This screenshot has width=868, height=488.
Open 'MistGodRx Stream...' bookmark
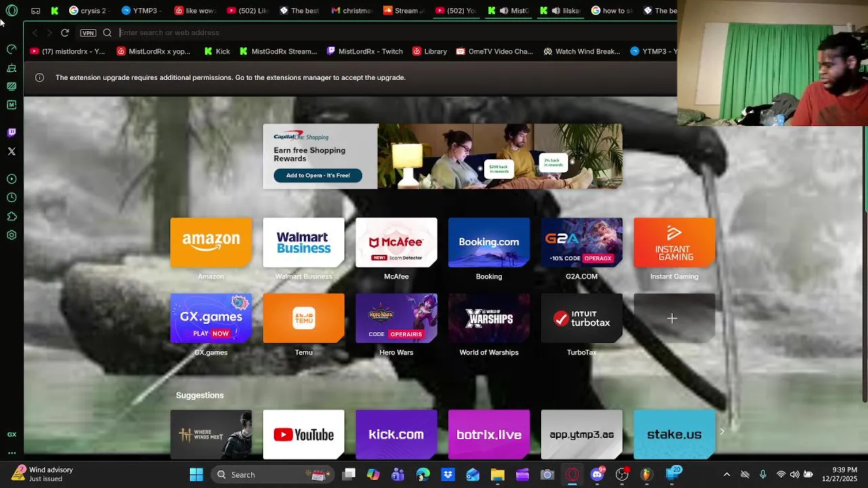(278, 52)
